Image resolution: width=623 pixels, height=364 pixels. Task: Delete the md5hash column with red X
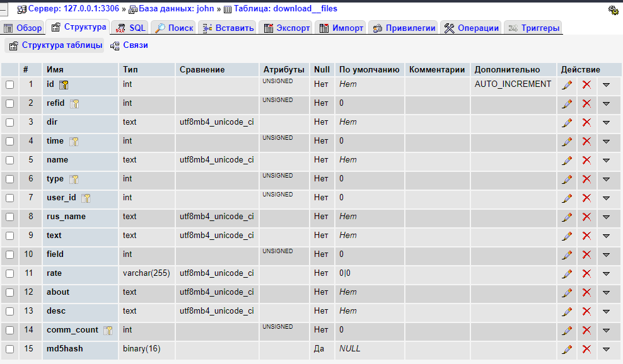click(586, 350)
